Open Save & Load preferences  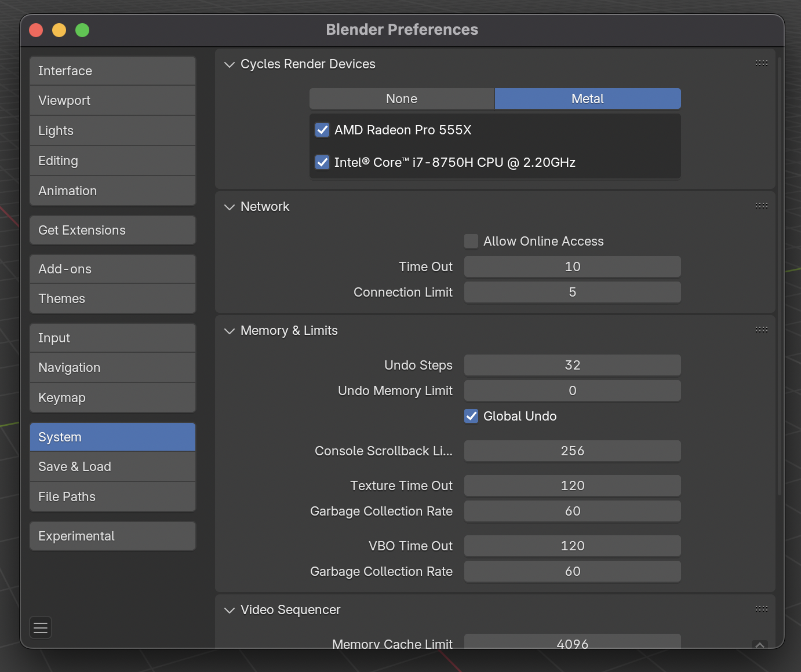tap(112, 466)
